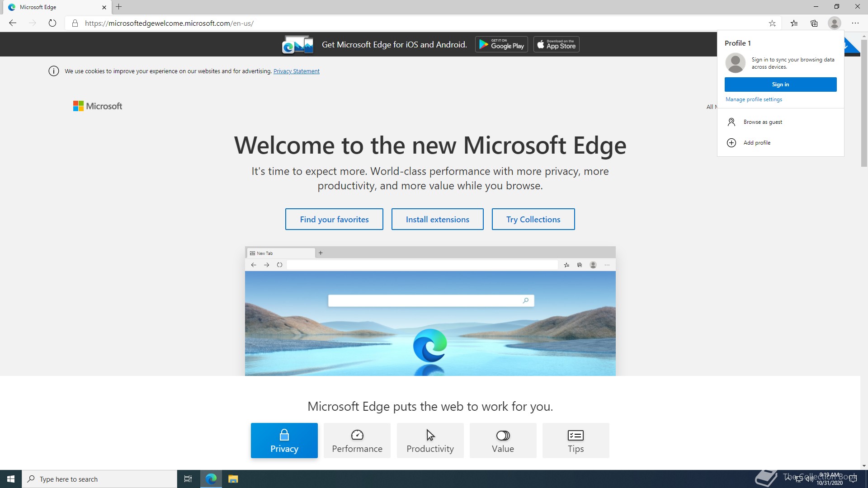Open the Privacy Statement link
868x488 pixels.
(296, 71)
